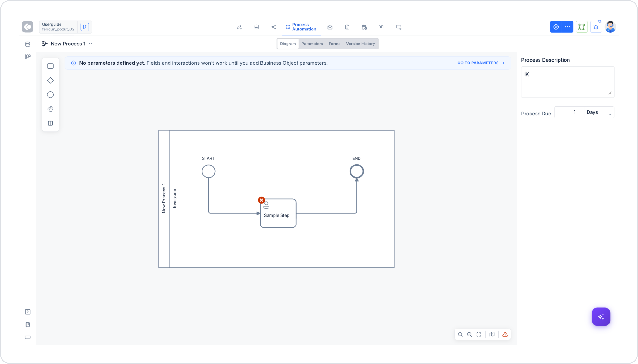The width and height of the screenshot is (638, 364).
Task: Select the diamond gateway shape tool
Action: pos(50,81)
